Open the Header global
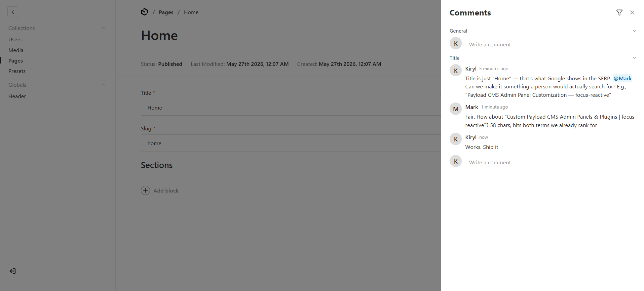644x291 pixels. click(17, 96)
